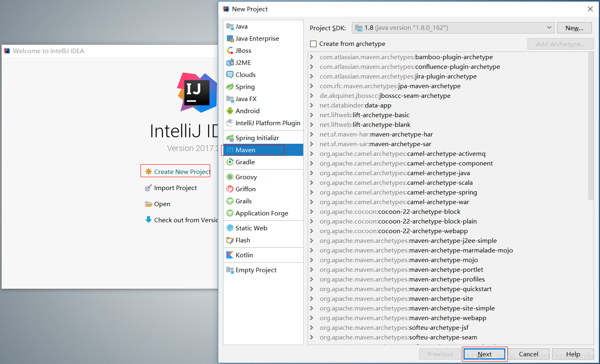Viewport: 600px width, 364px height.
Task: Select Gradle project type
Action: [x=263, y=162]
